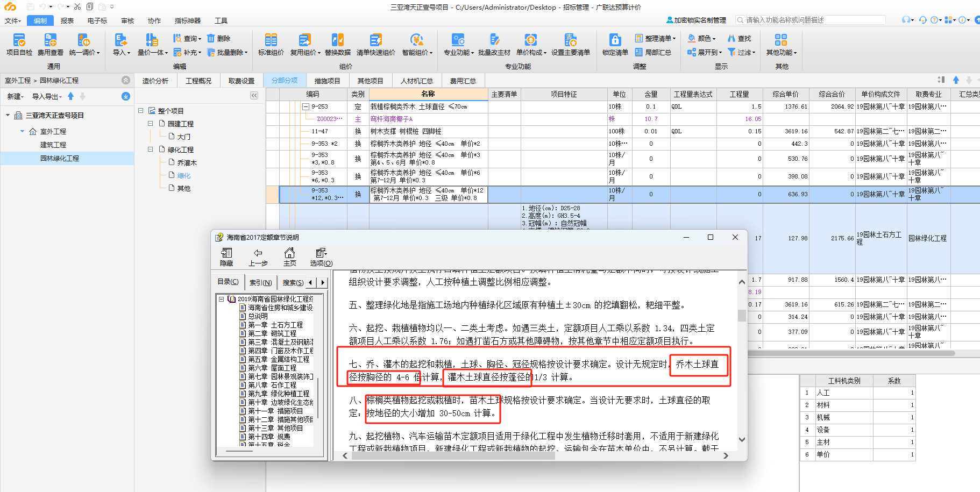The image size is (980, 492).
Task: Click the 查找 search tool
Action: pos(739,38)
